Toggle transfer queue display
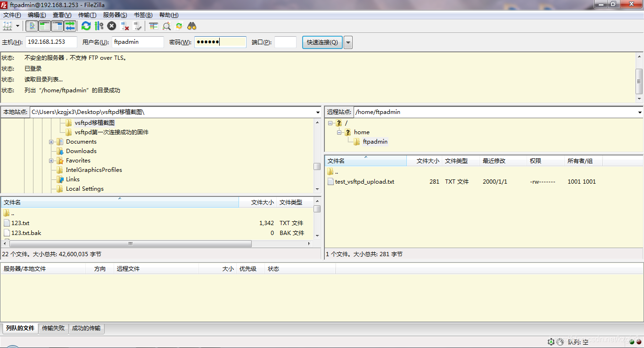 point(70,26)
